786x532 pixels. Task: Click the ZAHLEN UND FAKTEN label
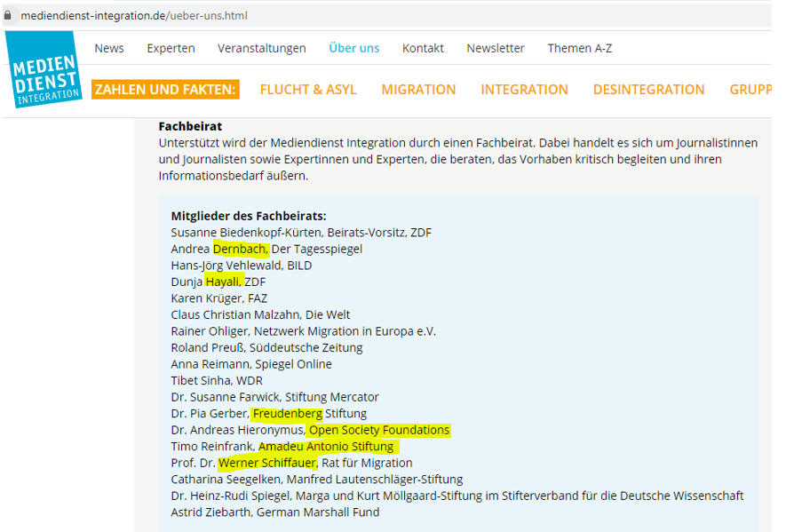(x=165, y=89)
